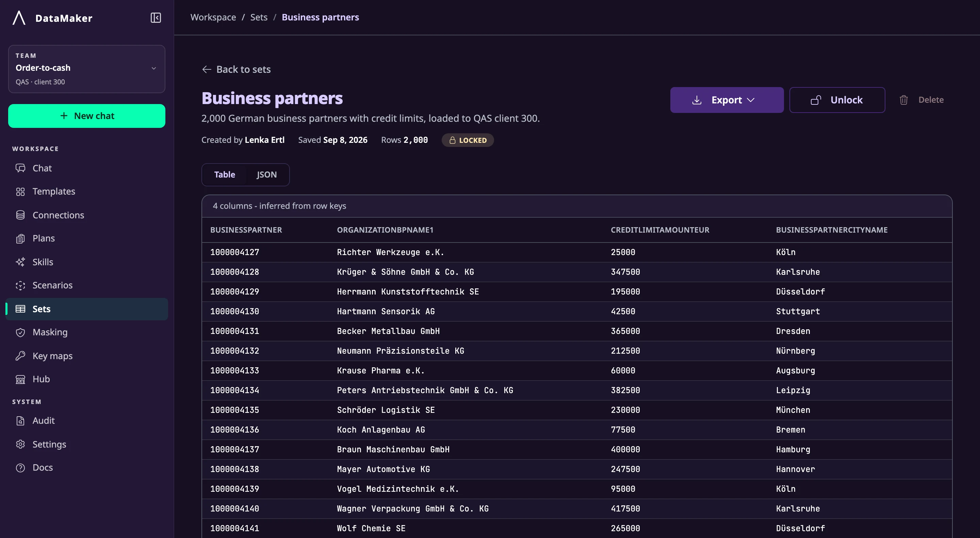Select cell Vogel Medizintechnik e.K.
The image size is (980, 538).
pyautogui.click(x=398, y=489)
